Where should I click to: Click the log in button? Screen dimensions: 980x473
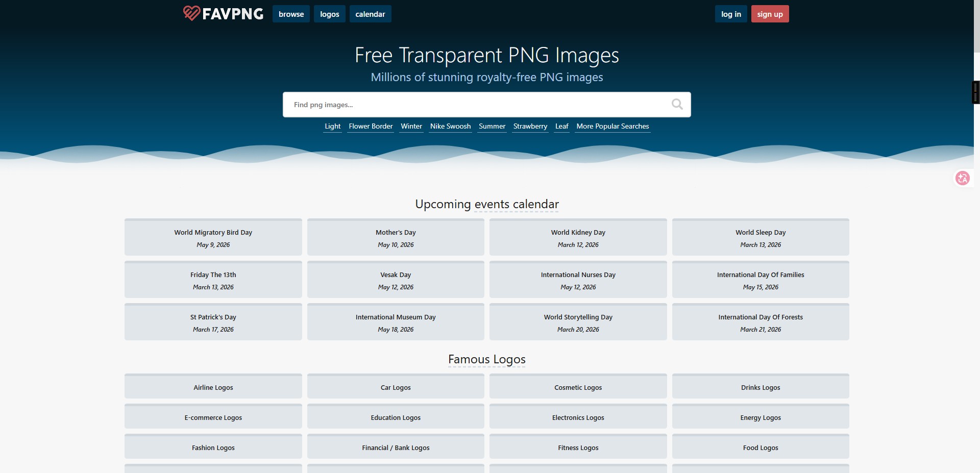[x=731, y=14]
